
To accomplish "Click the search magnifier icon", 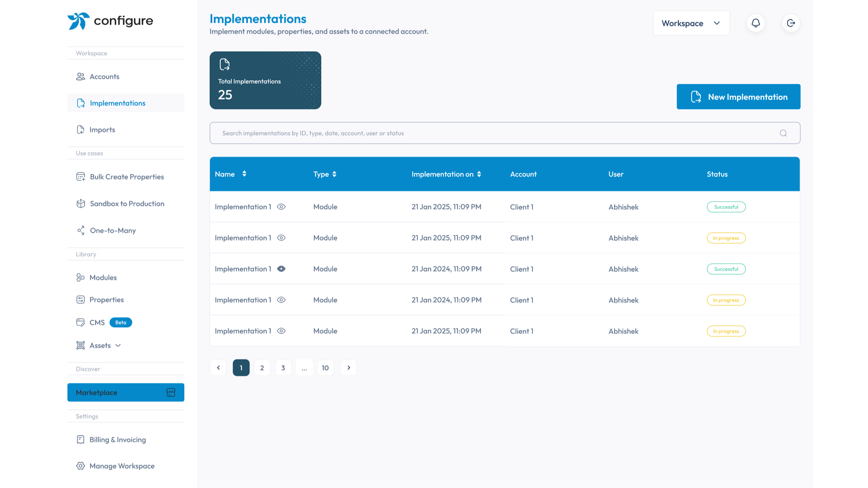I will tap(783, 133).
